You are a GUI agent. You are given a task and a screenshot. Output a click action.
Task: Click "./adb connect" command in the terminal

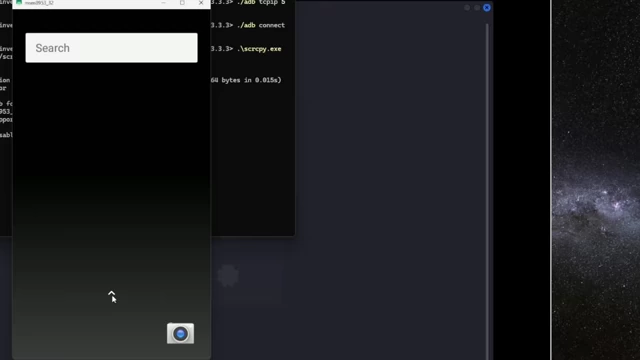pos(261,25)
